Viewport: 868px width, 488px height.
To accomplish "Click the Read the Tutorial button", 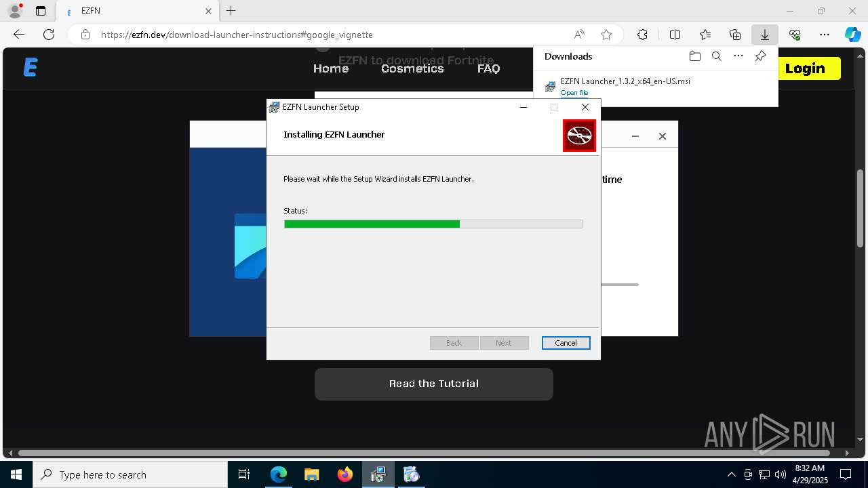I will click(x=434, y=384).
